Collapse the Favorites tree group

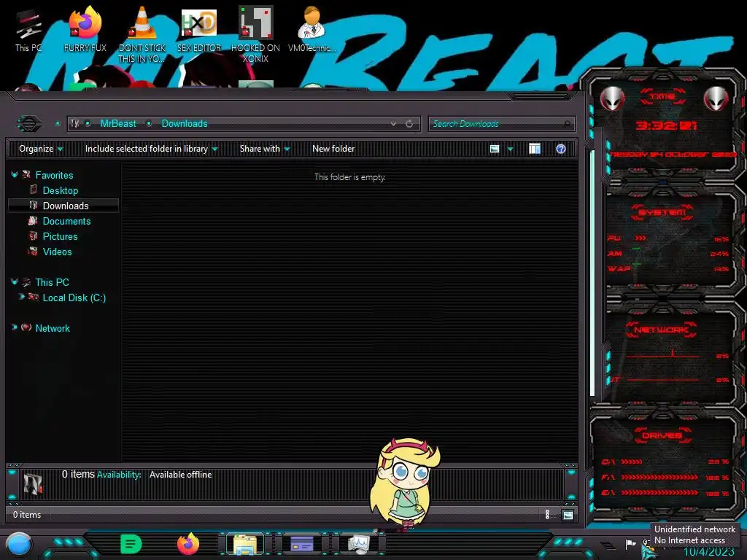(15, 175)
